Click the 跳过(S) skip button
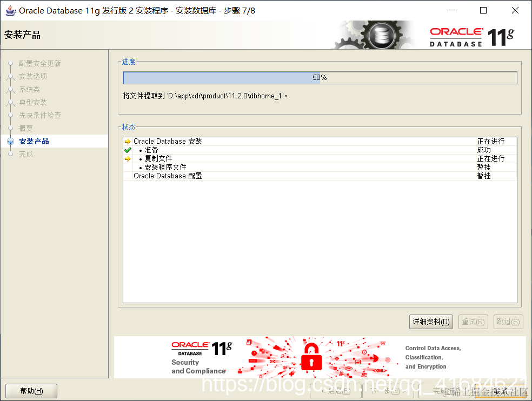The height and width of the screenshot is (401, 532). [x=508, y=322]
